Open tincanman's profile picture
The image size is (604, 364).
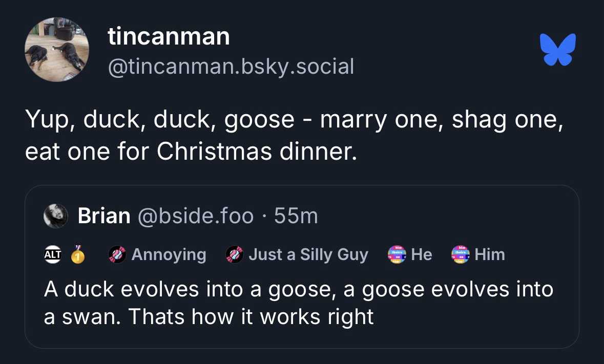(x=57, y=50)
